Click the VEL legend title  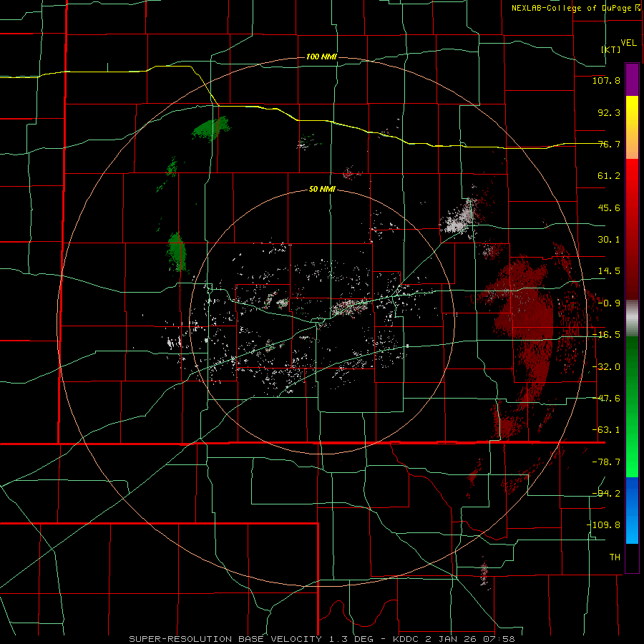point(628,43)
